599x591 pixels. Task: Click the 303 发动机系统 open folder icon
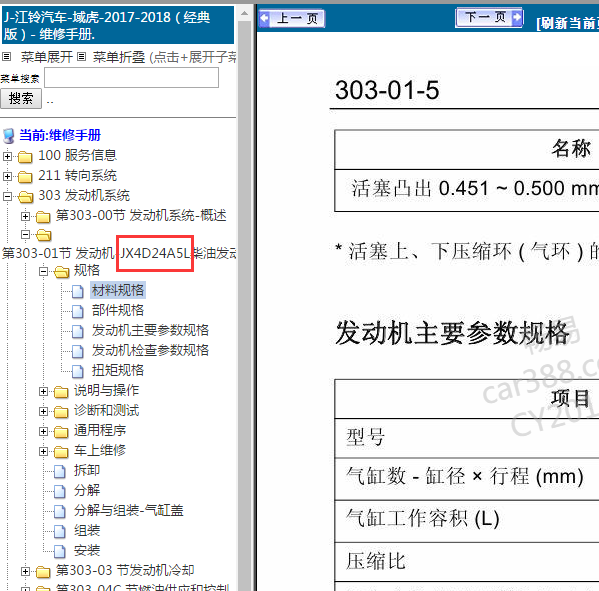coord(25,197)
